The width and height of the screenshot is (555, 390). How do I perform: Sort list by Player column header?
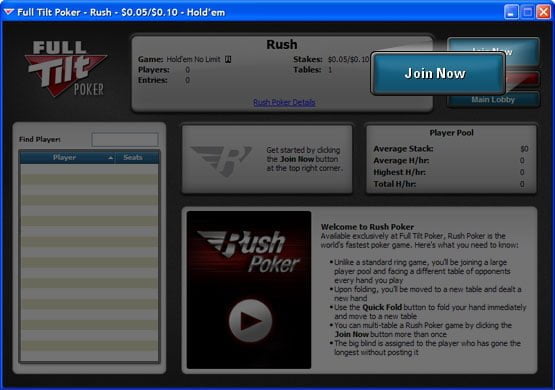67,157
